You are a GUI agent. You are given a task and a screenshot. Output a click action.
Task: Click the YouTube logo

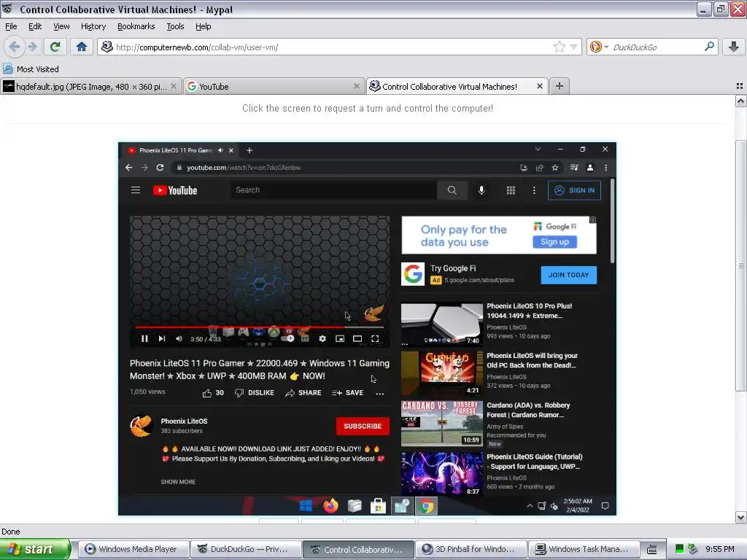click(175, 190)
